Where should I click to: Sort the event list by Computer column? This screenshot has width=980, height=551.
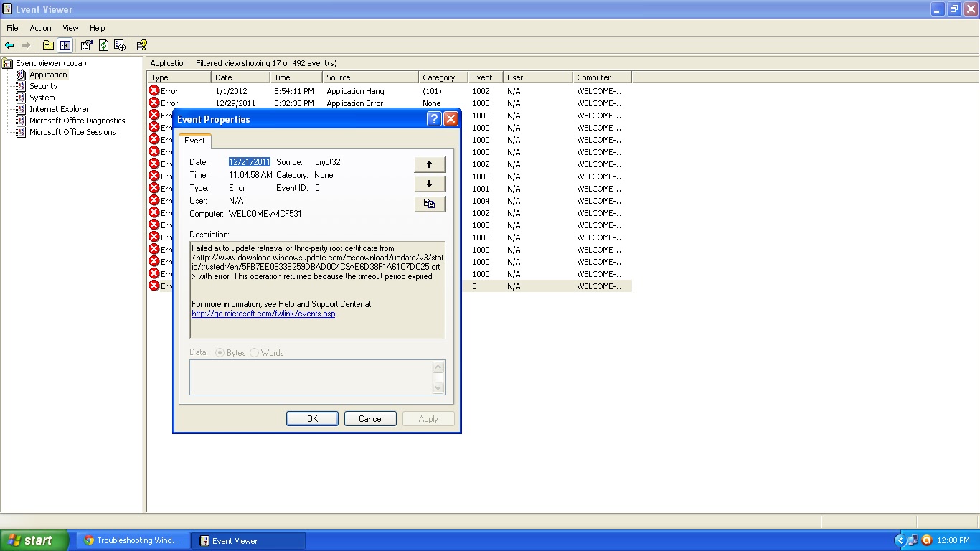tap(603, 77)
